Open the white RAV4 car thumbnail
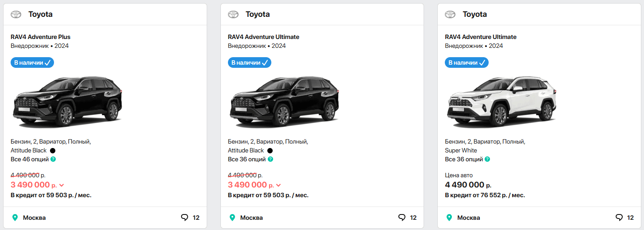Image resolution: width=644 pixels, height=230 pixels. click(501, 102)
